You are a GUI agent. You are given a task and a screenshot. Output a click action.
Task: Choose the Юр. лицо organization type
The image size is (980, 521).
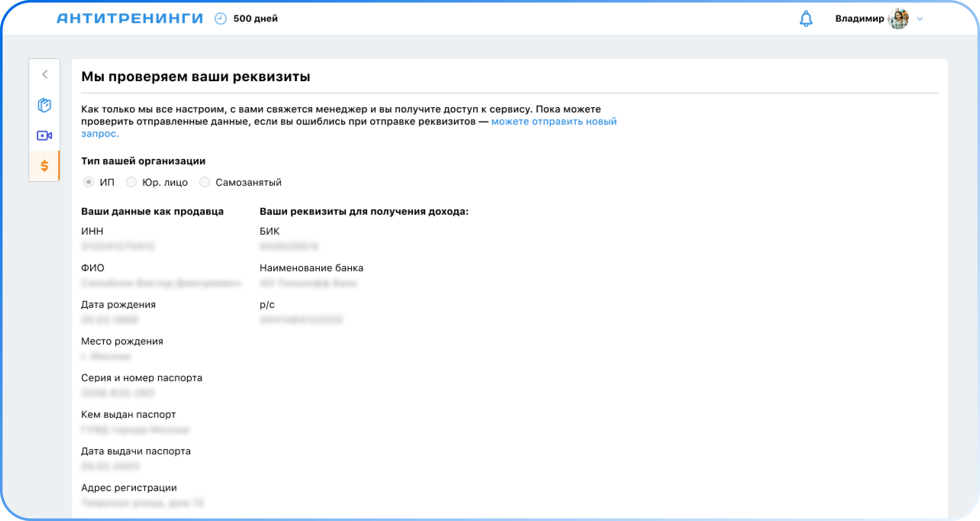(x=131, y=182)
